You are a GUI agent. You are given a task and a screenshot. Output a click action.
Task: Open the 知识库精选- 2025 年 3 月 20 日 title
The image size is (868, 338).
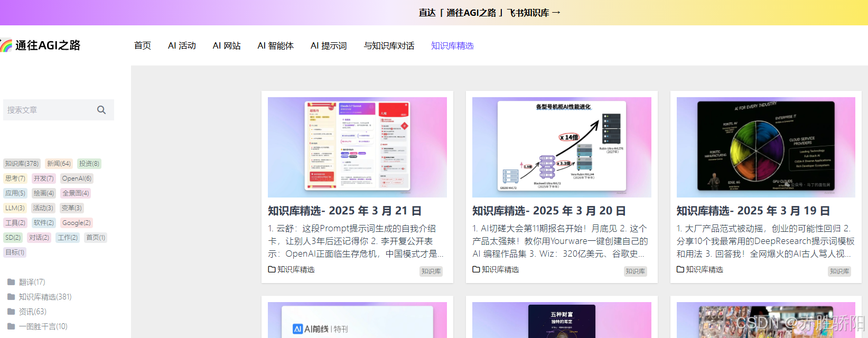tap(549, 211)
